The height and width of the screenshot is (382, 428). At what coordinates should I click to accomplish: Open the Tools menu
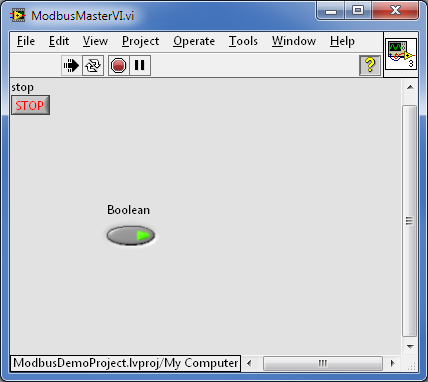(243, 41)
